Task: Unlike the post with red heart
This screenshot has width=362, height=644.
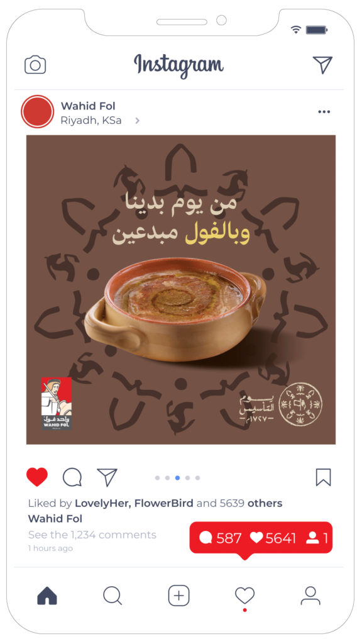Action: [37, 477]
